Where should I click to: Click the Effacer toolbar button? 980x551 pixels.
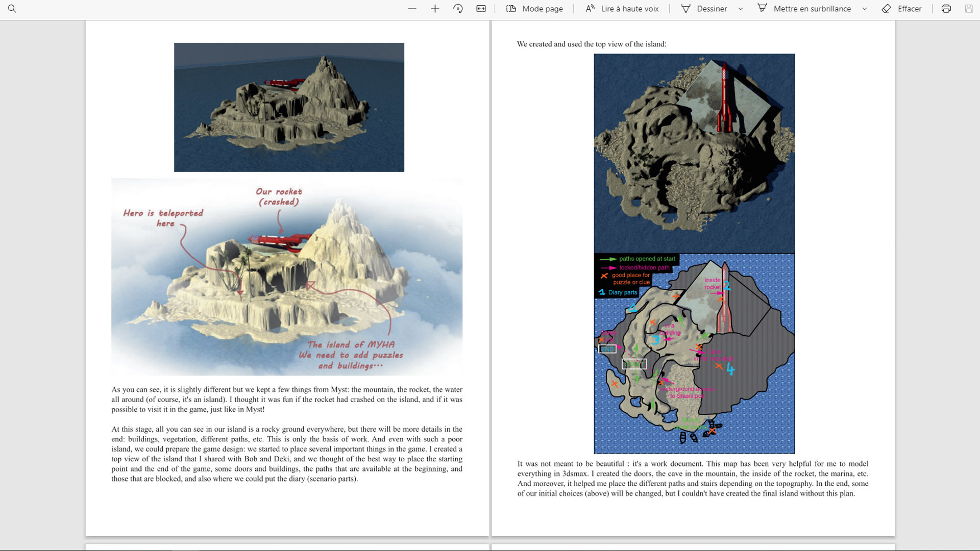coord(902,9)
